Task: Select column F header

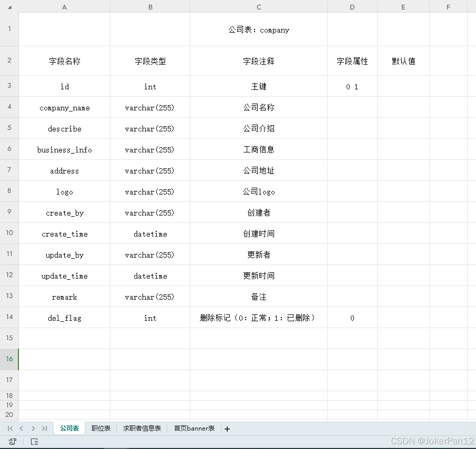Action: coord(448,7)
